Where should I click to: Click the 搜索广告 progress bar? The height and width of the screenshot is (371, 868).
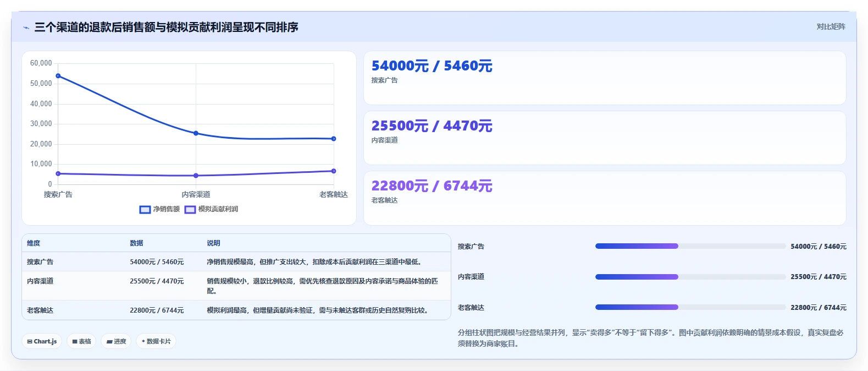tap(690, 246)
